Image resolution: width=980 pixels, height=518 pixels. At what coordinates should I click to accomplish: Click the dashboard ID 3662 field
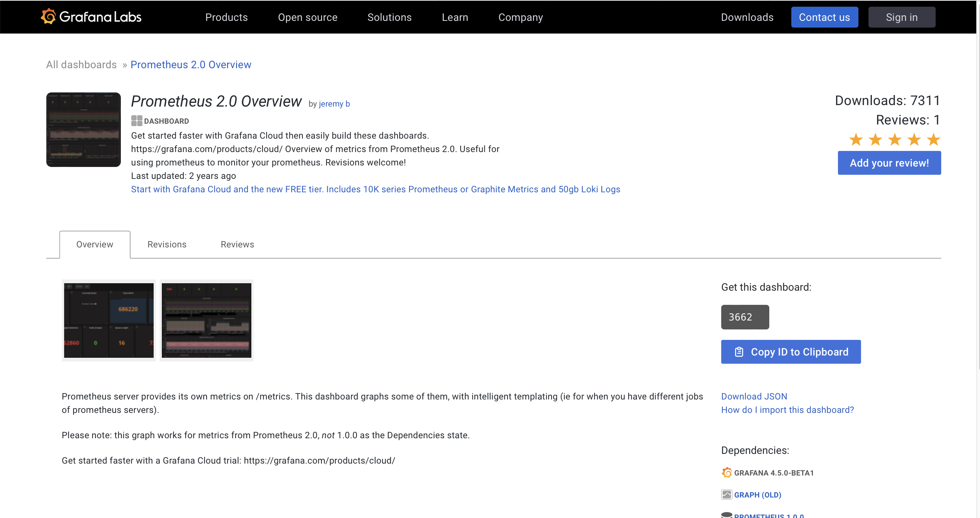pyautogui.click(x=745, y=317)
